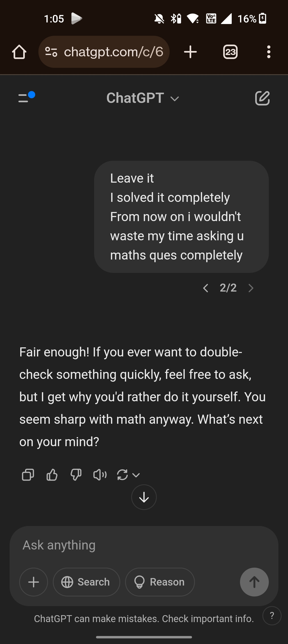Viewport: 288px width, 644px height.
Task: Open the sidebar menu
Action: (26, 98)
